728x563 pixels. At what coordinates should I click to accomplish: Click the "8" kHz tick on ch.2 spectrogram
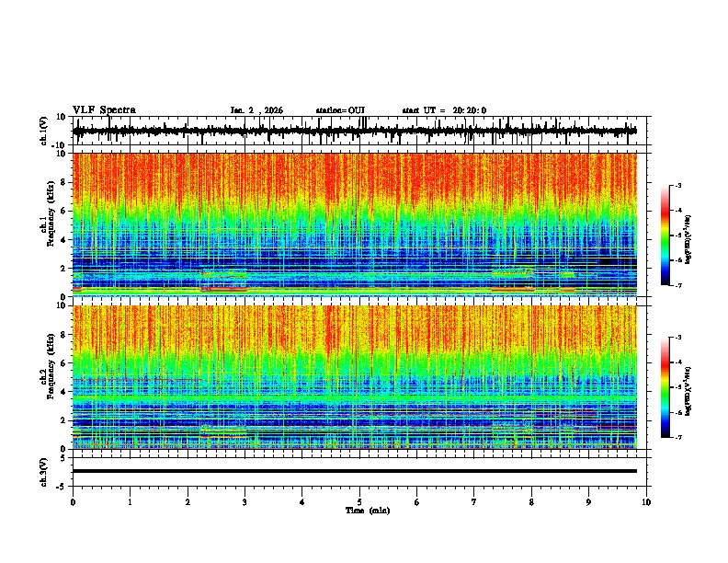(x=64, y=335)
